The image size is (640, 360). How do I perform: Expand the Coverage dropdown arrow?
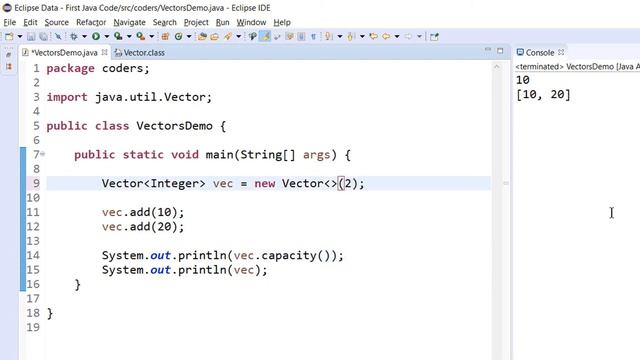[x=129, y=37]
